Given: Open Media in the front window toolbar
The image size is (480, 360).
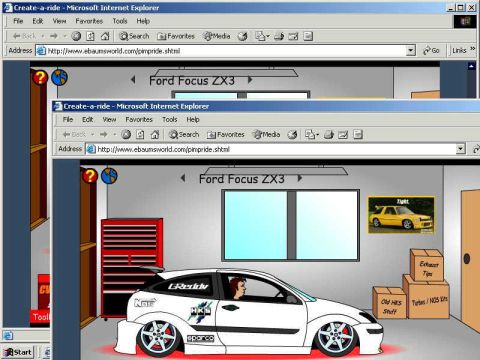Looking at the screenshot, I should coord(266,134).
